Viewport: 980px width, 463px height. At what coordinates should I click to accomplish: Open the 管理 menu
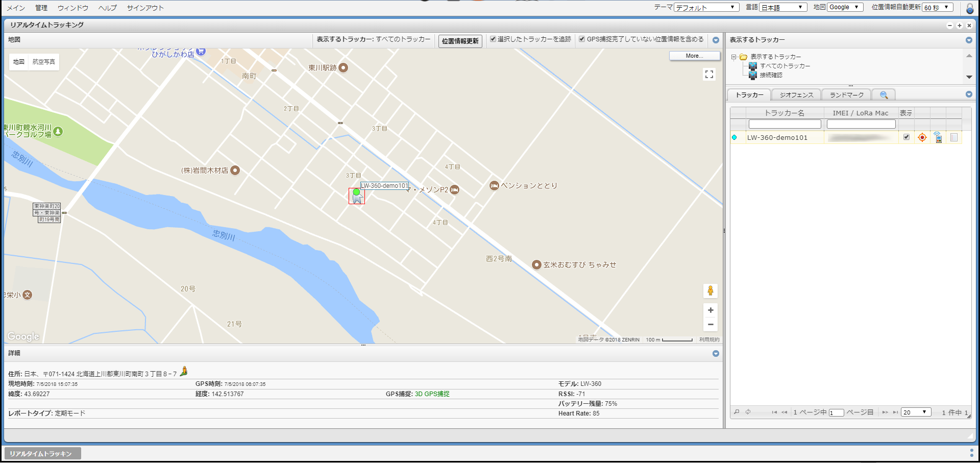[x=41, y=8]
